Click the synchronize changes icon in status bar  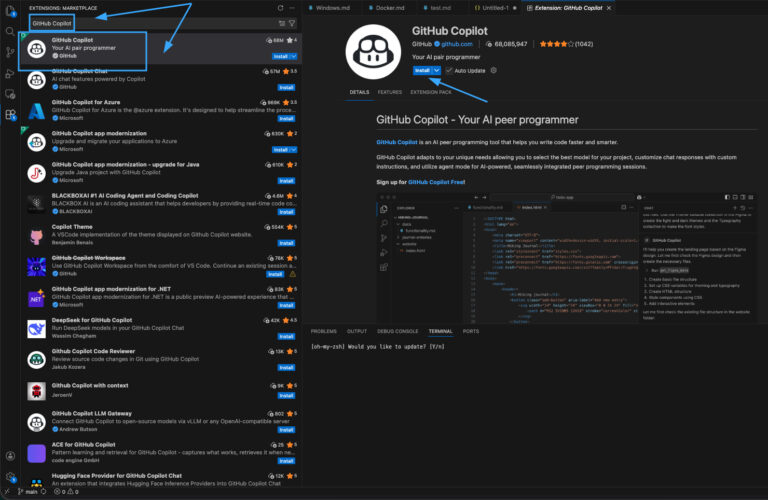[44, 492]
